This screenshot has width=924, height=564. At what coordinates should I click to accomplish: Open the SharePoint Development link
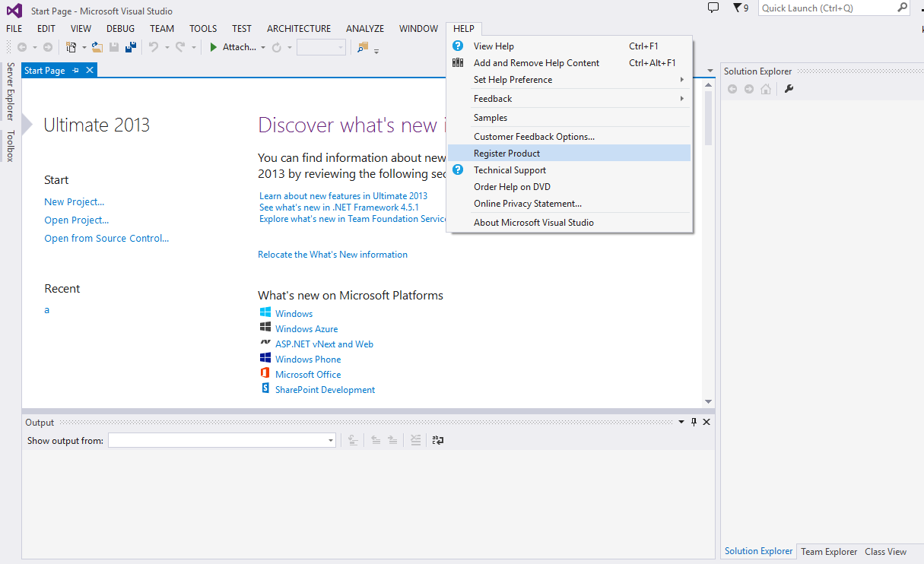coord(325,390)
